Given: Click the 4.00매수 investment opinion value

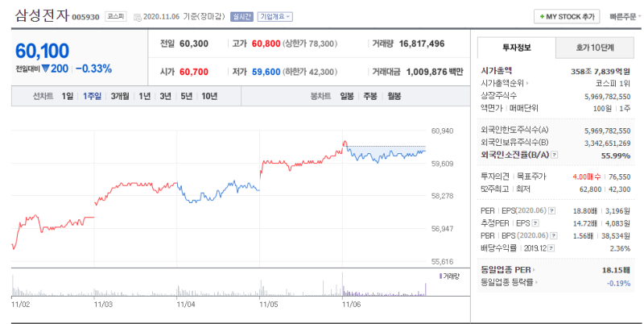Looking at the screenshot, I should click(587, 177).
